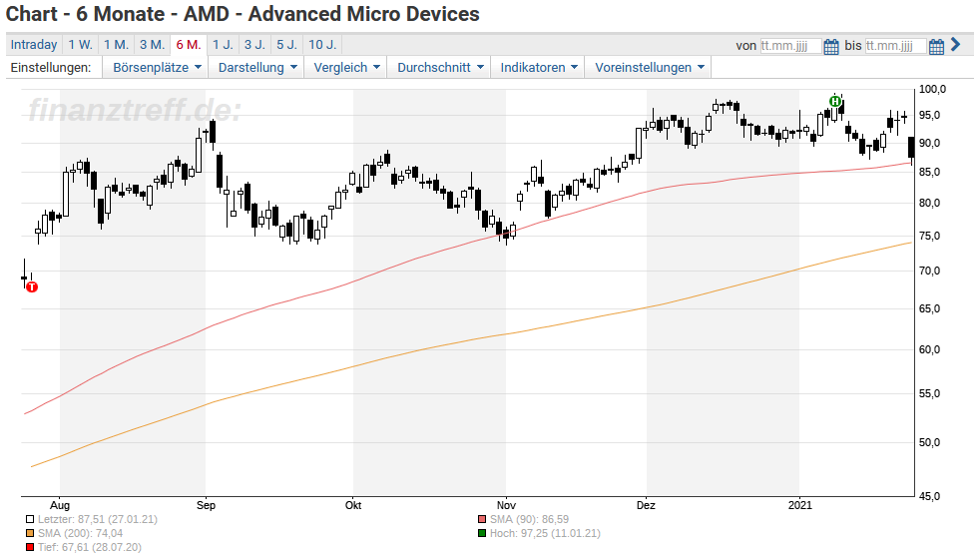Focus the 'von' start date input field
Screen dimensions: 980x556
coord(790,46)
